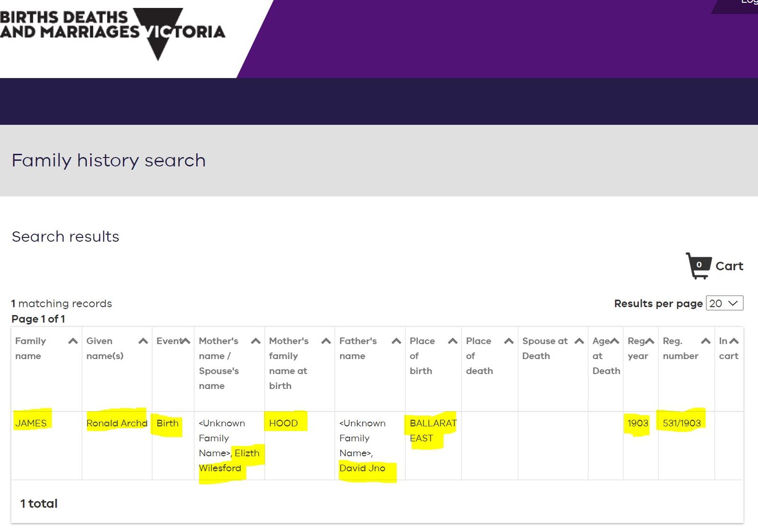The image size is (758, 532).
Task: Select the Ronald Archd given name cell
Action: tap(117, 423)
